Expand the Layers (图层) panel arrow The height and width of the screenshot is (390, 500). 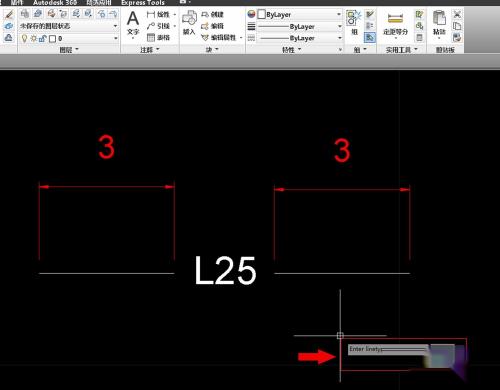pos(77,49)
